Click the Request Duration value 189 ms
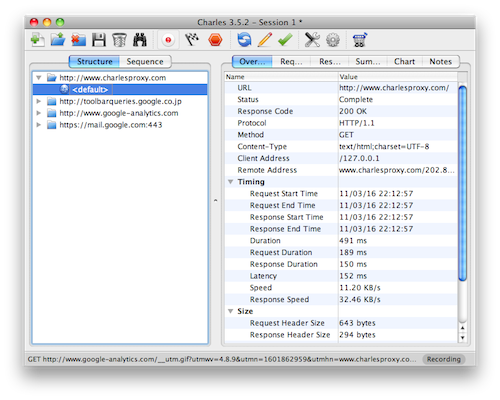Viewport: 500px width, 400px height. pos(353,252)
